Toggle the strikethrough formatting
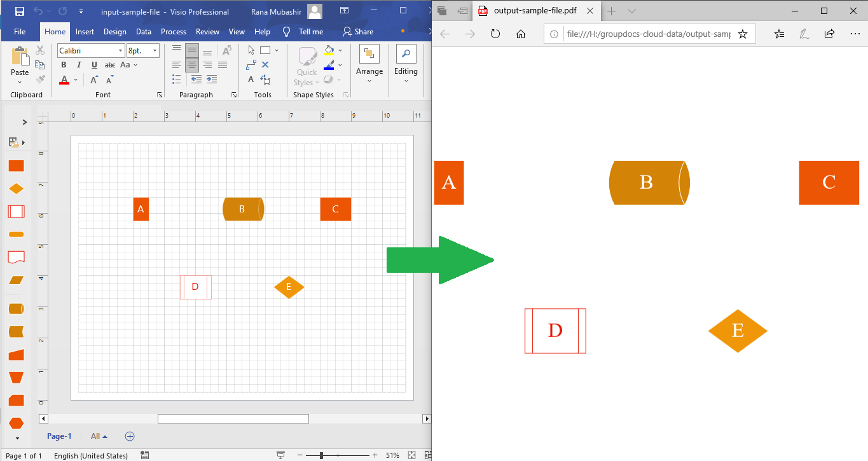 [x=110, y=64]
